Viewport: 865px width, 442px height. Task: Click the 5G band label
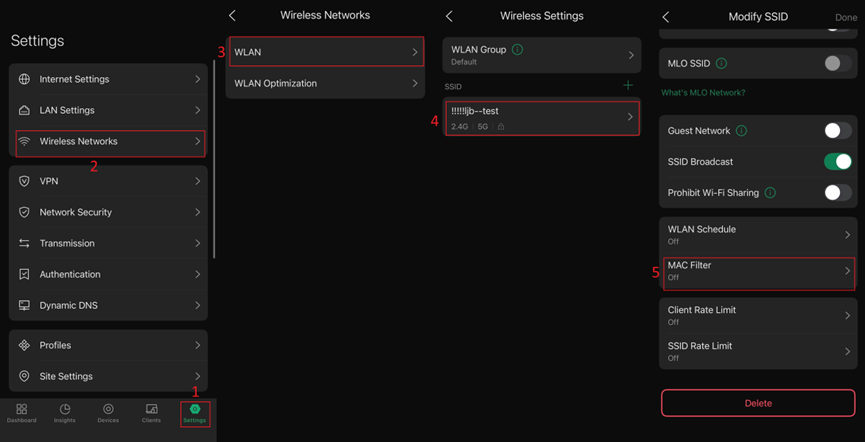[483, 127]
